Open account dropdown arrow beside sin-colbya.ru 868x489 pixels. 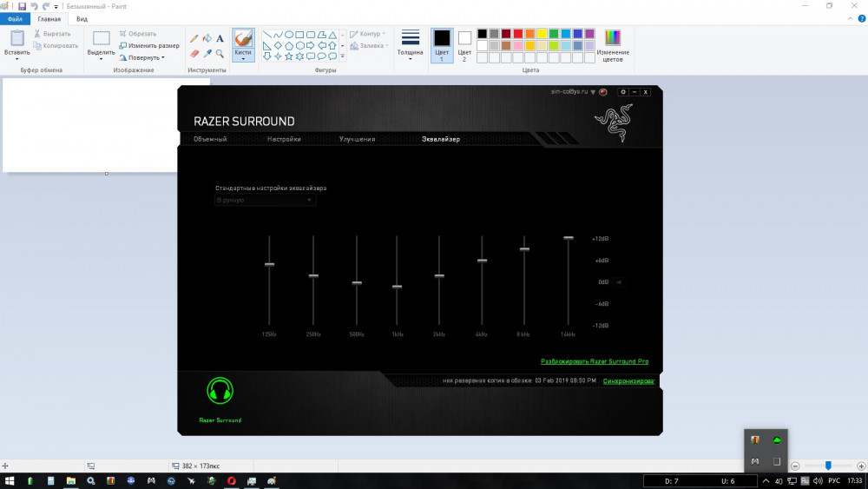pyautogui.click(x=593, y=92)
